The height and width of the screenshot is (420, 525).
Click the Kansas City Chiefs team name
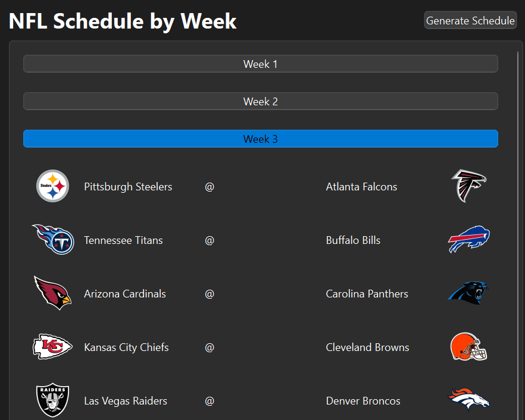click(126, 347)
